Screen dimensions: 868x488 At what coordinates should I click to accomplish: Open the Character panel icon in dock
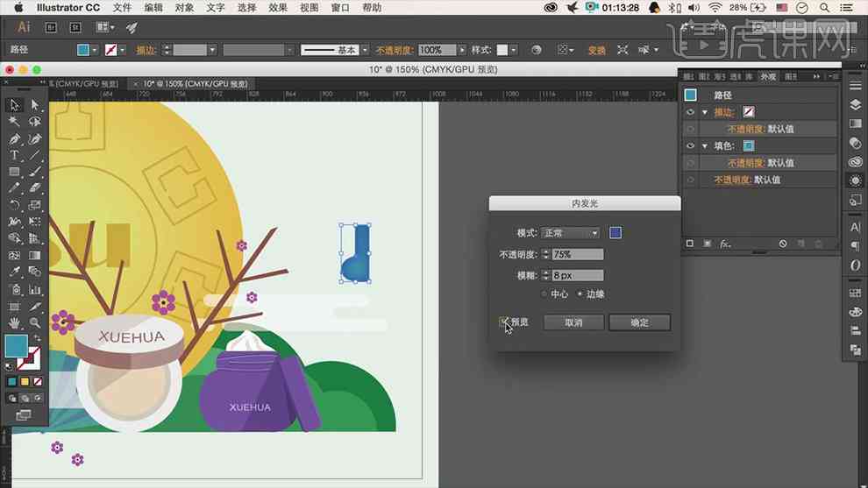pyautogui.click(x=855, y=227)
